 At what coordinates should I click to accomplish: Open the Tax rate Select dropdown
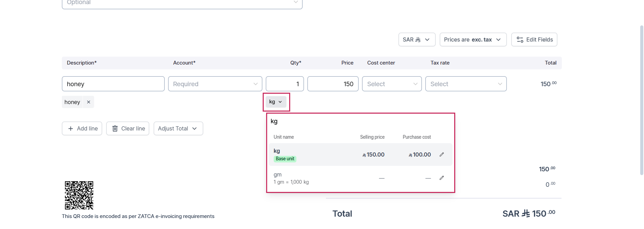click(x=466, y=84)
